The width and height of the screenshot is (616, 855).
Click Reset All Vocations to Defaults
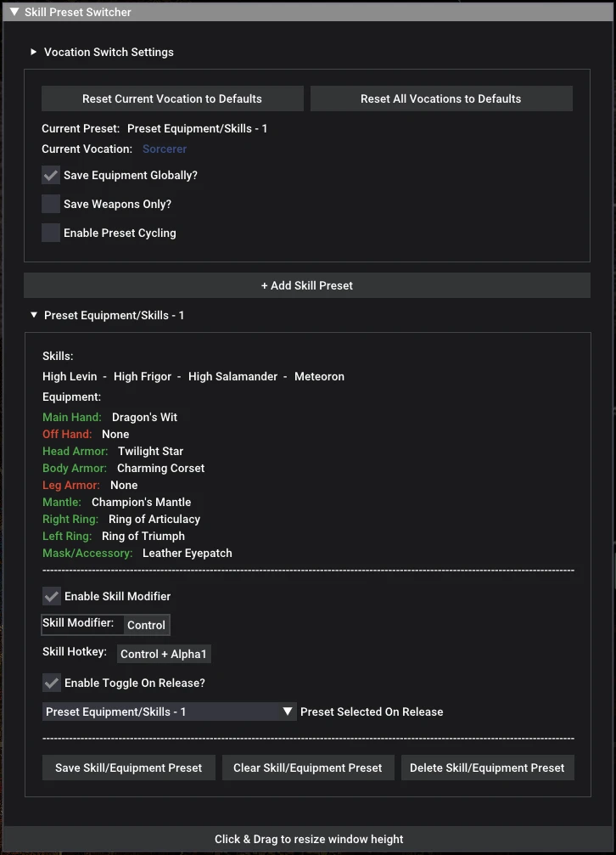click(441, 98)
